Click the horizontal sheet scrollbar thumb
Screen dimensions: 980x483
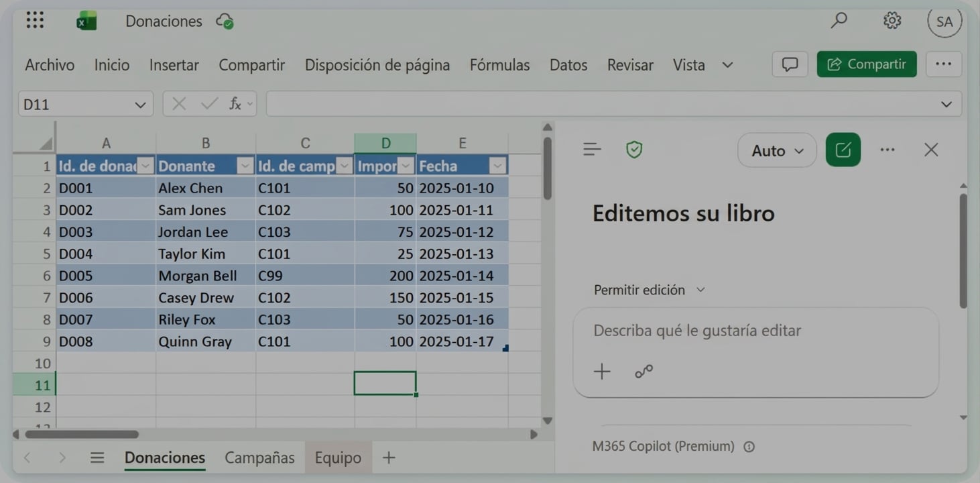pyautogui.click(x=82, y=435)
